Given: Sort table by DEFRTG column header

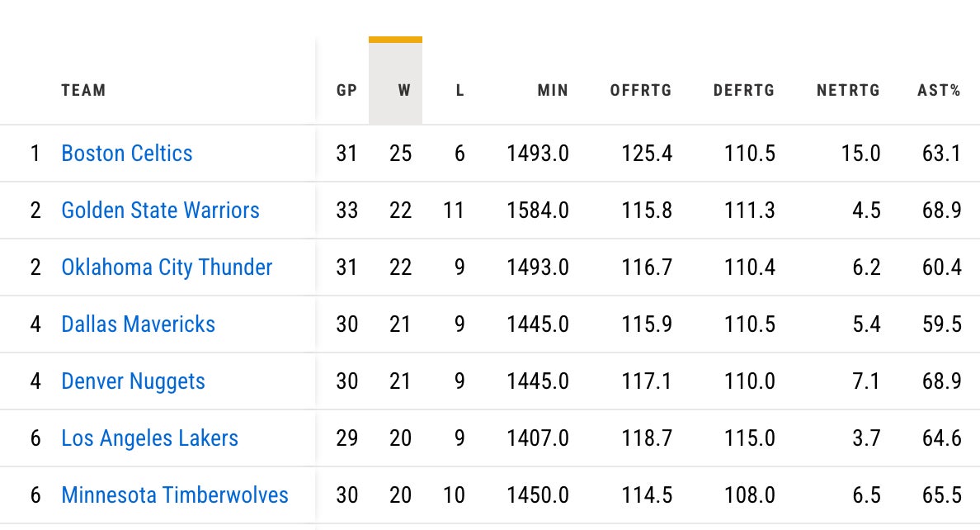Looking at the screenshot, I should pos(744,91).
